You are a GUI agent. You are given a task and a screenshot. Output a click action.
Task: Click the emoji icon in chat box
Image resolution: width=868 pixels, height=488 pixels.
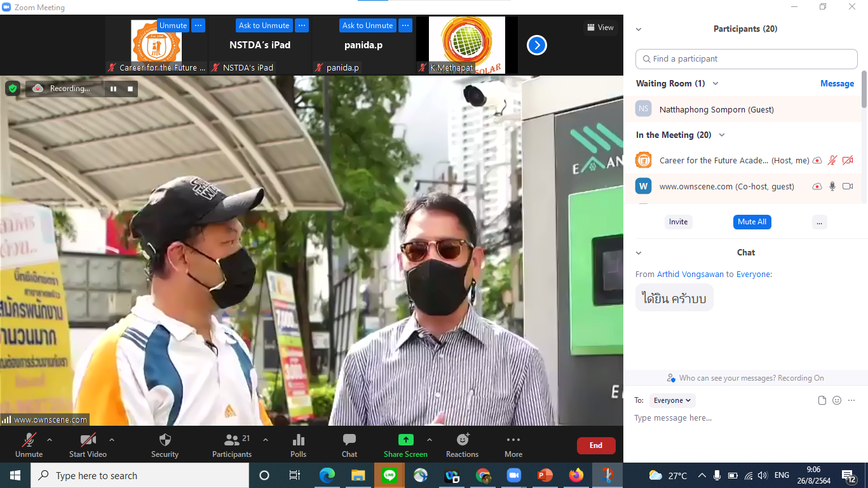[837, 400]
